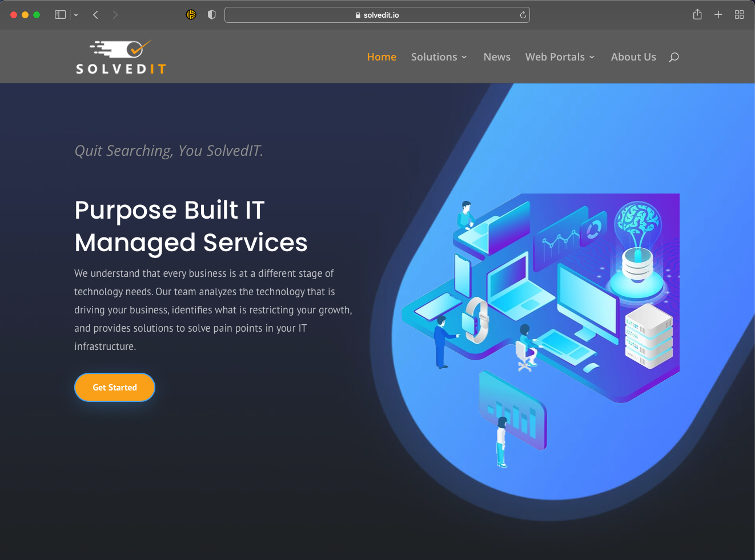
Task: Open the Share icon in Safari toolbar
Action: click(x=697, y=14)
